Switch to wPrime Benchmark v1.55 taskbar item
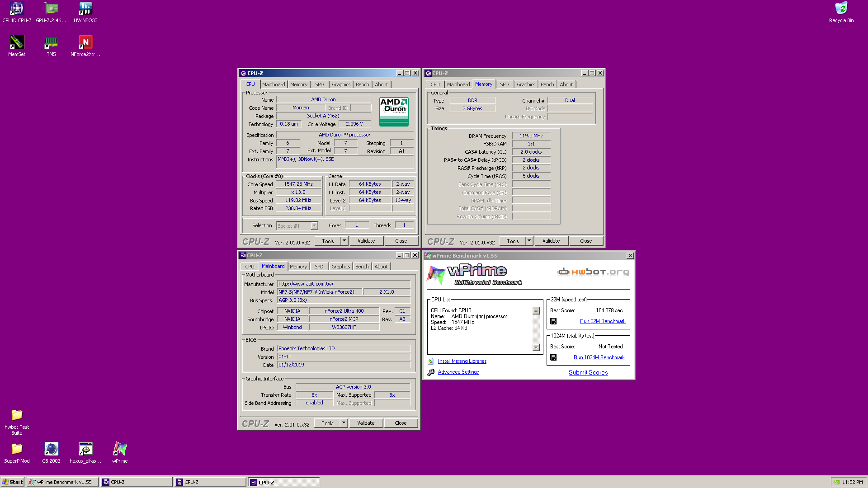 pyautogui.click(x=62, y=482)
